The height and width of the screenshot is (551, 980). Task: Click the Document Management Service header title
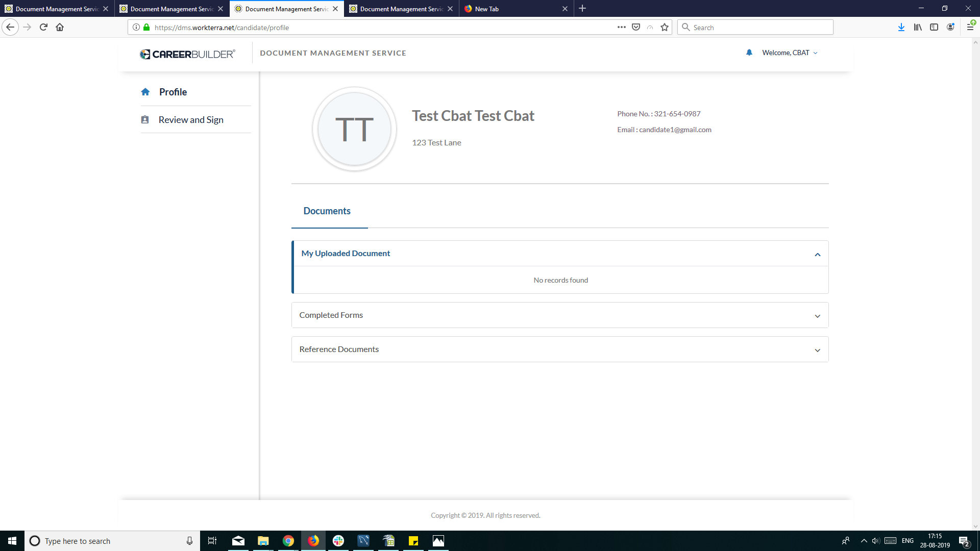(x=333, y=53)
